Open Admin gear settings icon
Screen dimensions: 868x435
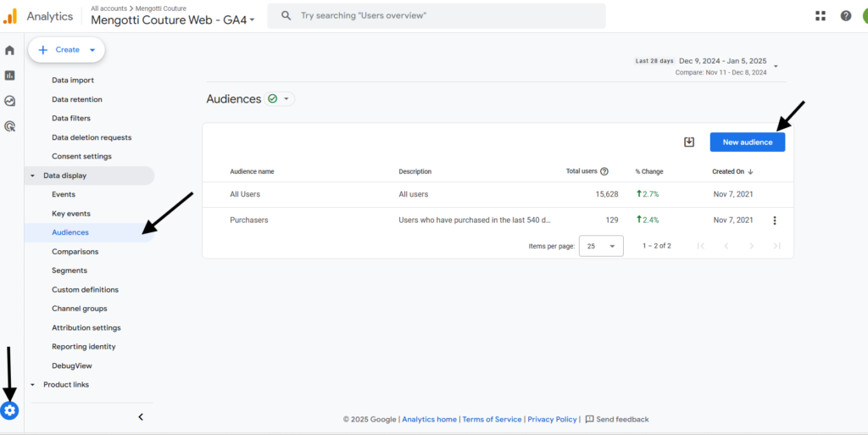9,410
